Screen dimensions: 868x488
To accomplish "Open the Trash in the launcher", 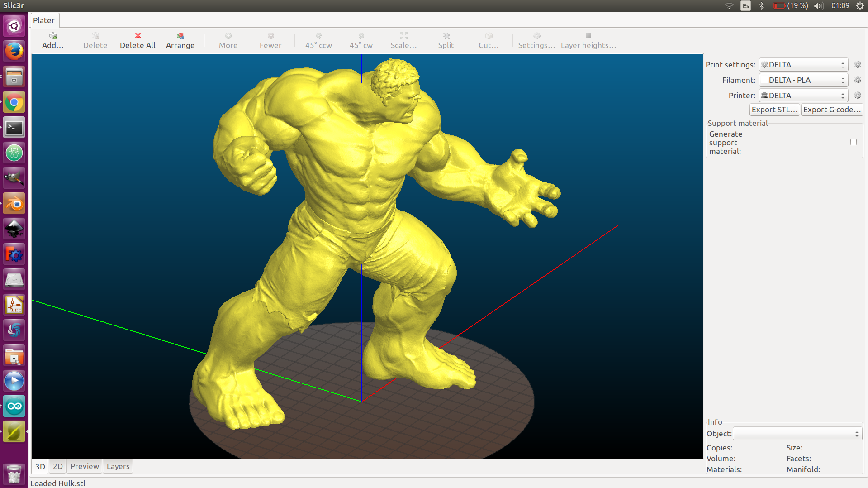I will [14, 474].
